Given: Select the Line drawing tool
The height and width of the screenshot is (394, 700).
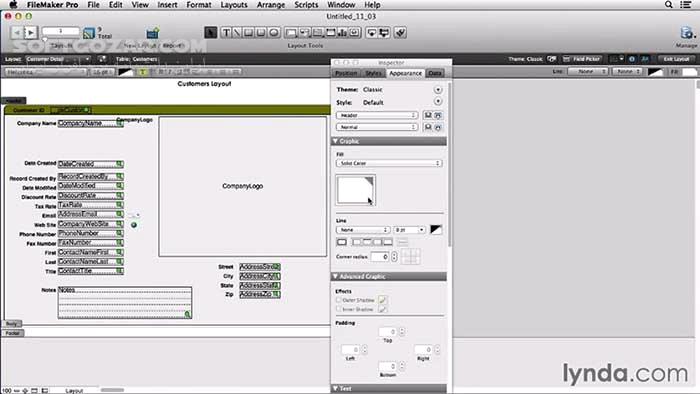Looking at the screenshot, I should pos(237,33).
